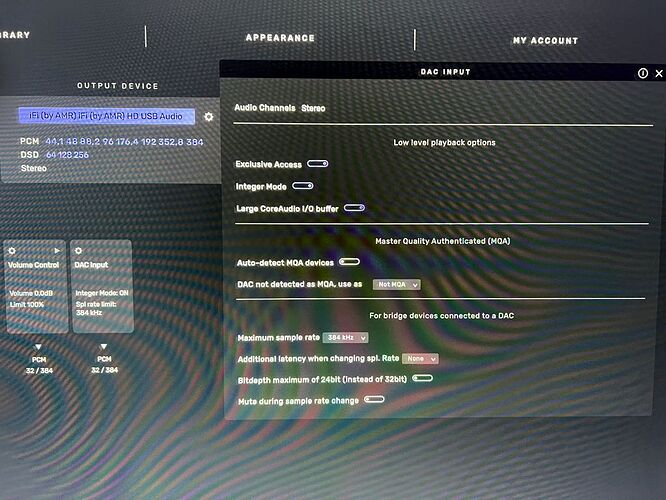Image resolution: width=666 pixels, height=500 pixels.
Task: Click the arrow icon in Volume Control card
Action: pyautogui.click(x=57, y=251)
